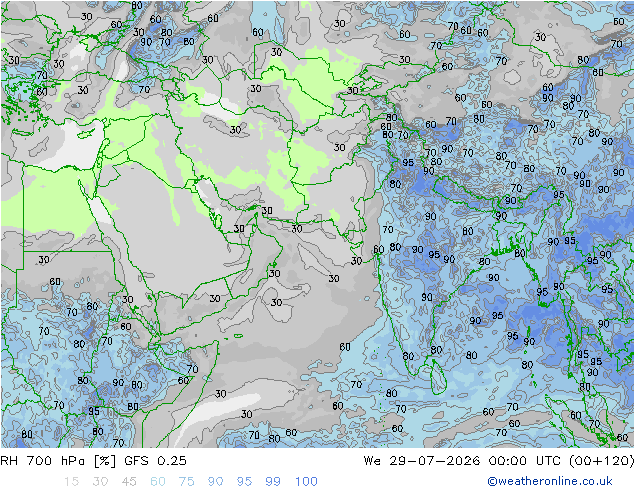Viewport: 634px width, 490px height.
Task: Click the legend value 45
Action: pyautogui.click(x=129, y=481)
